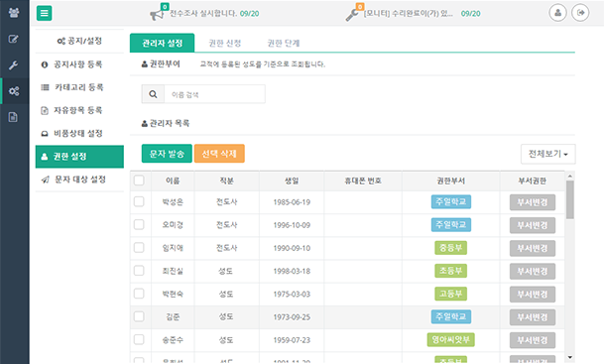Click the 문자 발송 button
The image size is (604, 364).
tap(167, 154)
